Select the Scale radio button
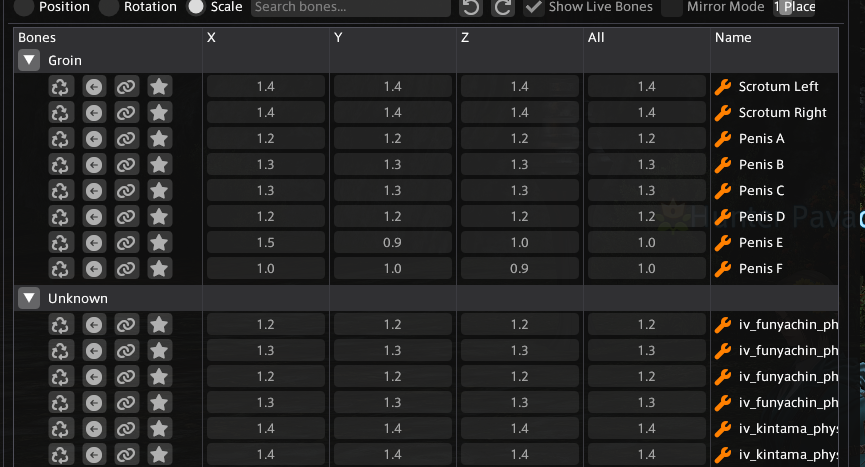865x467 pixels. (195, 7)
